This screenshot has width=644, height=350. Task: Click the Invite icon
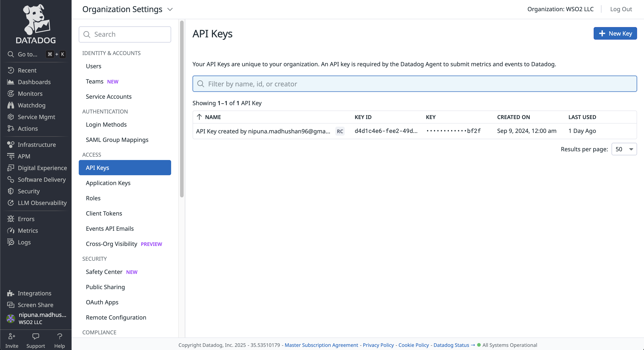coord(12,337)
